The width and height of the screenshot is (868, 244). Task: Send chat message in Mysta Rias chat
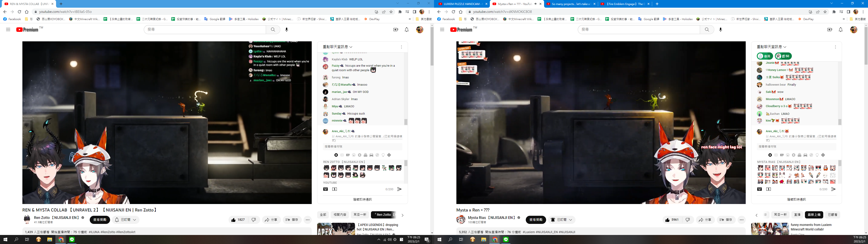tap(833, 189)
